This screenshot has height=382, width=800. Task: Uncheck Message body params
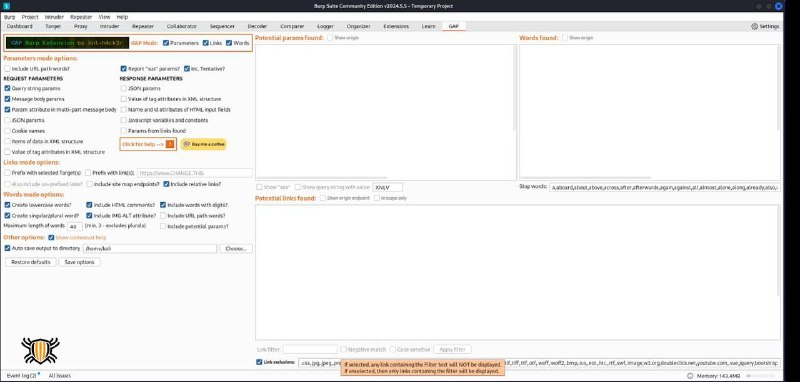tap(7, 99)
